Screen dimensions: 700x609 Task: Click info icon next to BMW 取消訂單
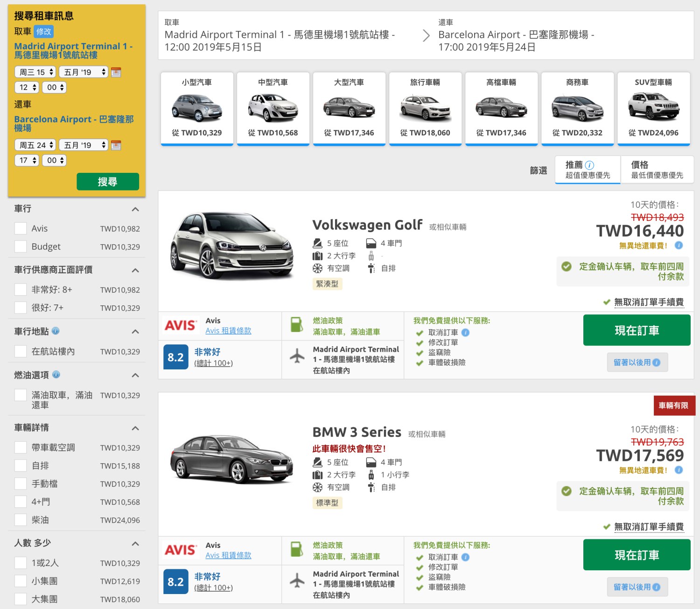pos(465,557)
